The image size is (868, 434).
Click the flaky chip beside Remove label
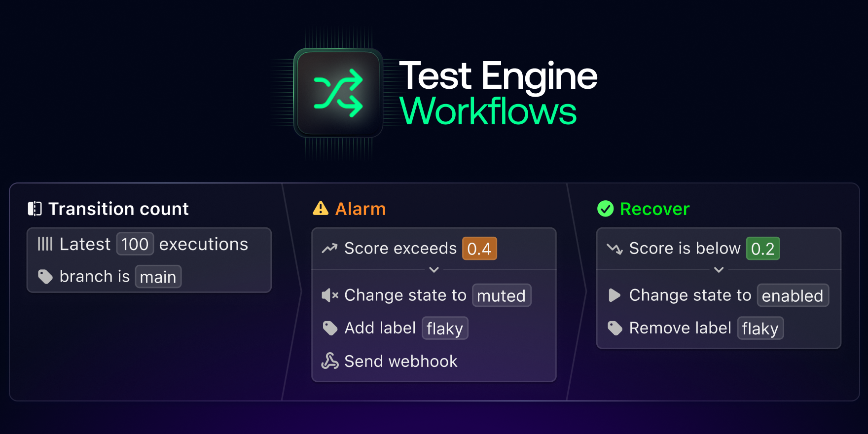coord(760,328)
